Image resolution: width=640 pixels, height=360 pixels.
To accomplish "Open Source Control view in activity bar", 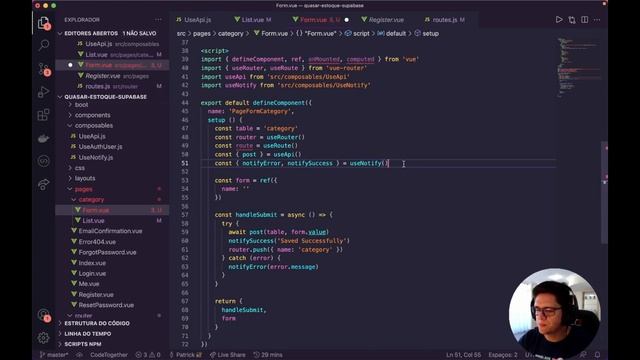I will (44, 69).
